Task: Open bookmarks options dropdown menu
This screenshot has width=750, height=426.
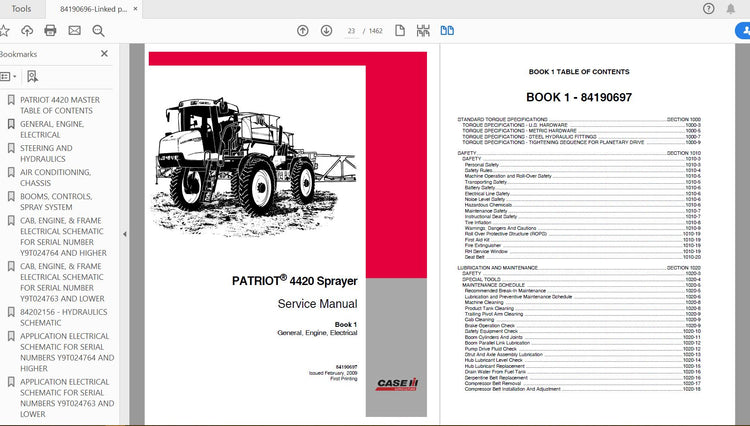Action: pyautogui.click(x=8, y=76)
